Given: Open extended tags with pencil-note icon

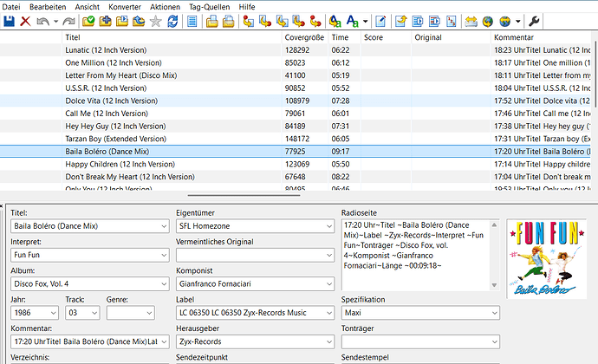Looking at the screenshot, I should [x=380, y=22].
